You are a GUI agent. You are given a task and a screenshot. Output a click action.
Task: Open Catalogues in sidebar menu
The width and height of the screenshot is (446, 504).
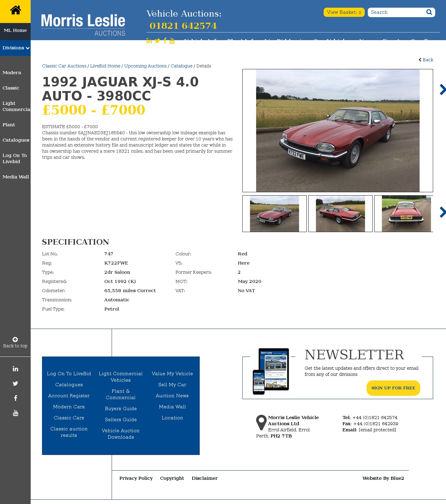click(16, 140)
